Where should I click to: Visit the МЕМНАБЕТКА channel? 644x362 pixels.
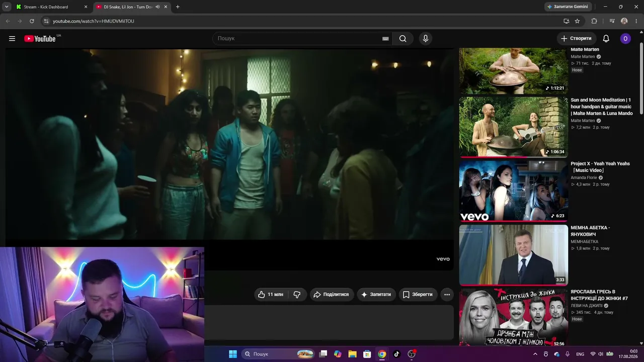(584, 241)
